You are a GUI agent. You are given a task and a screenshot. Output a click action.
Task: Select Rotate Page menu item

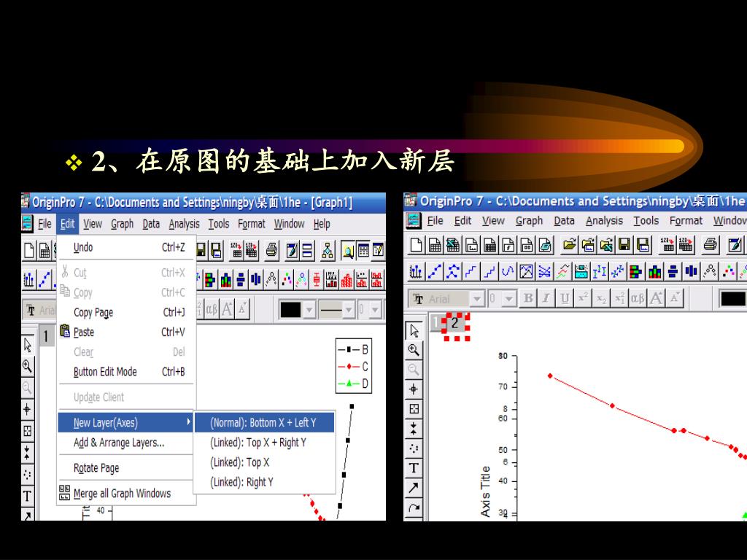pos(125,468)
